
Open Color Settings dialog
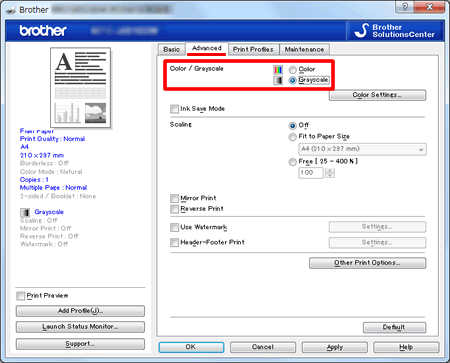[377, 95]
